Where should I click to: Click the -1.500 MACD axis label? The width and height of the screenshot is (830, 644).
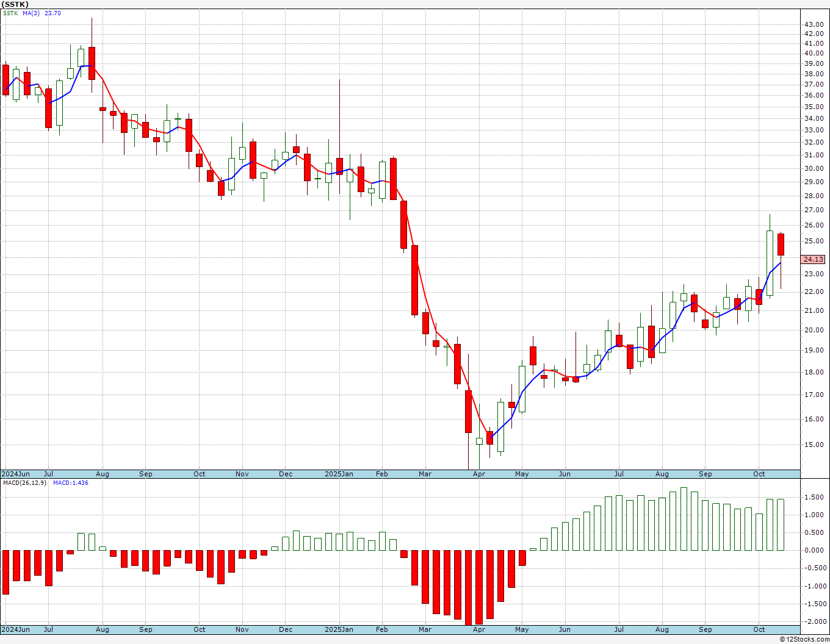[x=814, y=604]
